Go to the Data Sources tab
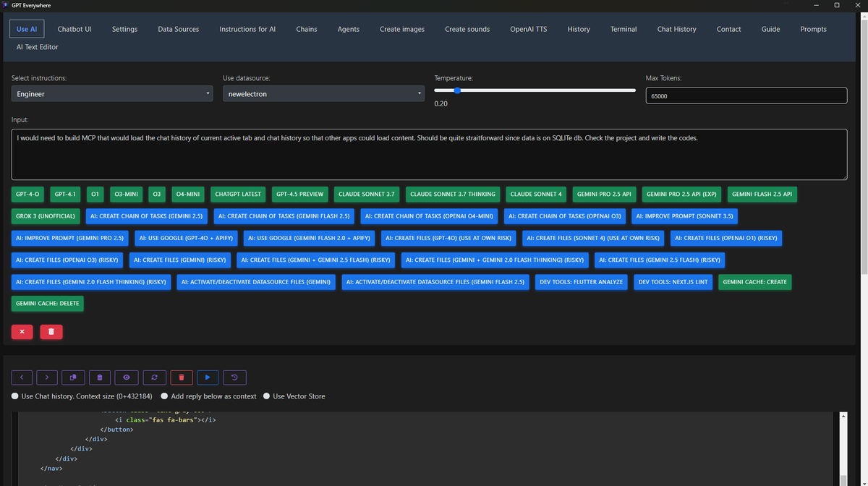Screen dimensions: 868x486 coord(179,29)
